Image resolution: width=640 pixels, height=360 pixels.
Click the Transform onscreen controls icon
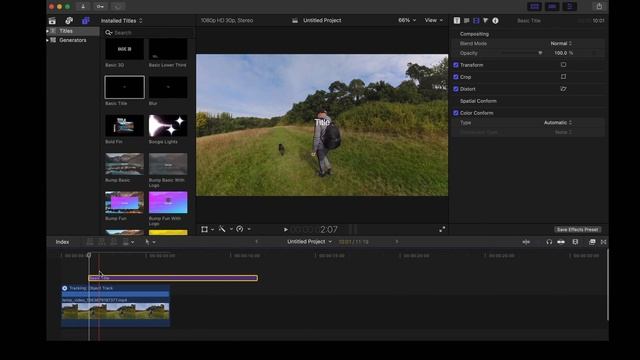(x=564, y=65)
